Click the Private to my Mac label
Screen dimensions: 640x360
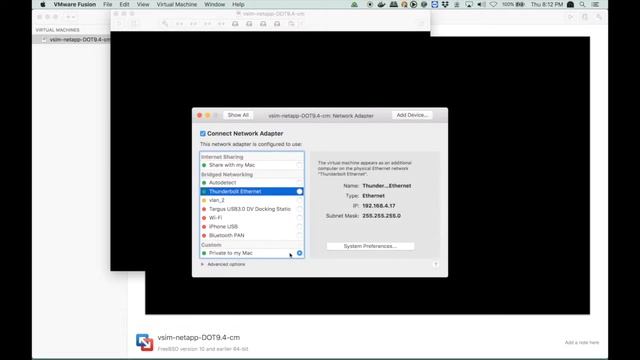click(x=231, y=253)
